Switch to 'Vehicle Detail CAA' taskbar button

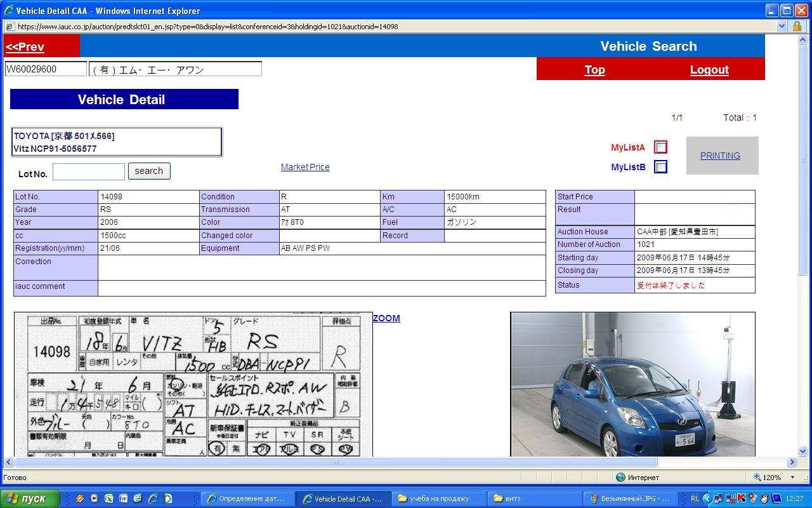coord(344,498)
